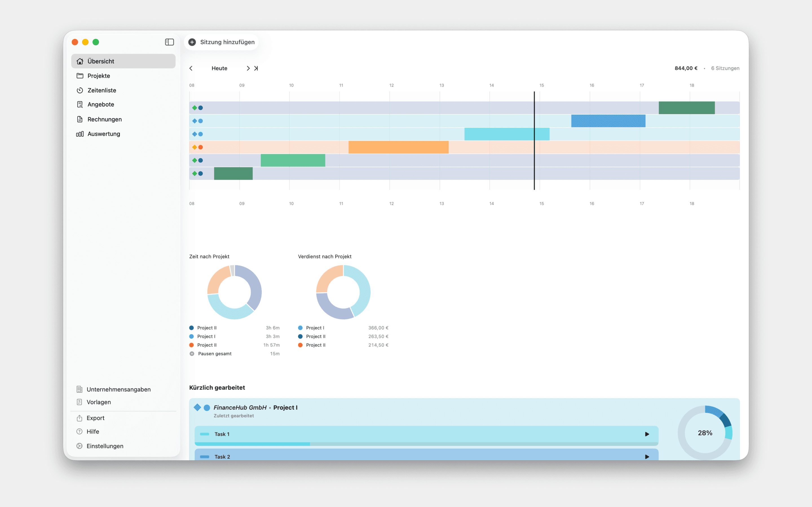Image resolution: width=812 pixels, height=507 pixels.
Task: Open the Projekte folder icon
Action: [80, 76]
